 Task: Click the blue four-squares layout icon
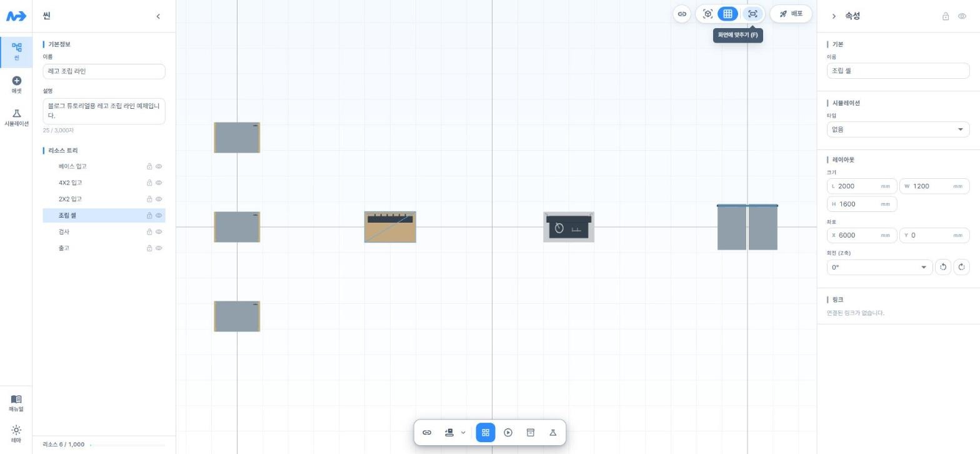(486, 433)
